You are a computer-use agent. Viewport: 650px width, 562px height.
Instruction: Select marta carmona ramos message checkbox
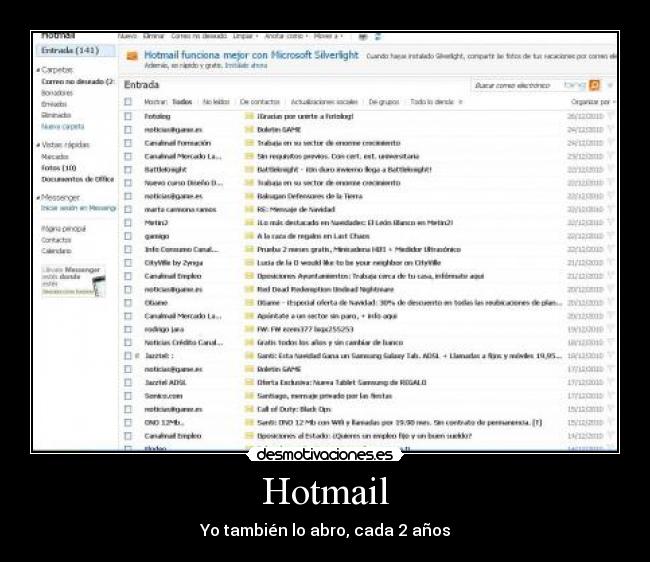[128, 209]
